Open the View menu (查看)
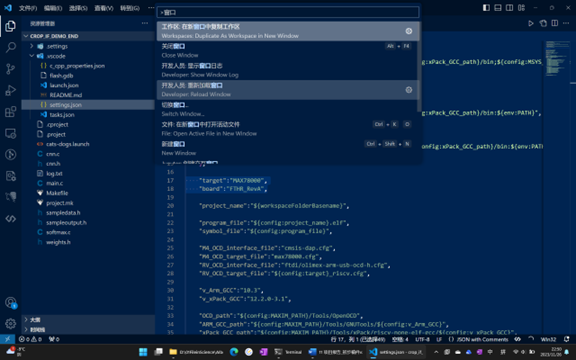This screenshot has width=576, height=360. [x=104, y=8]
